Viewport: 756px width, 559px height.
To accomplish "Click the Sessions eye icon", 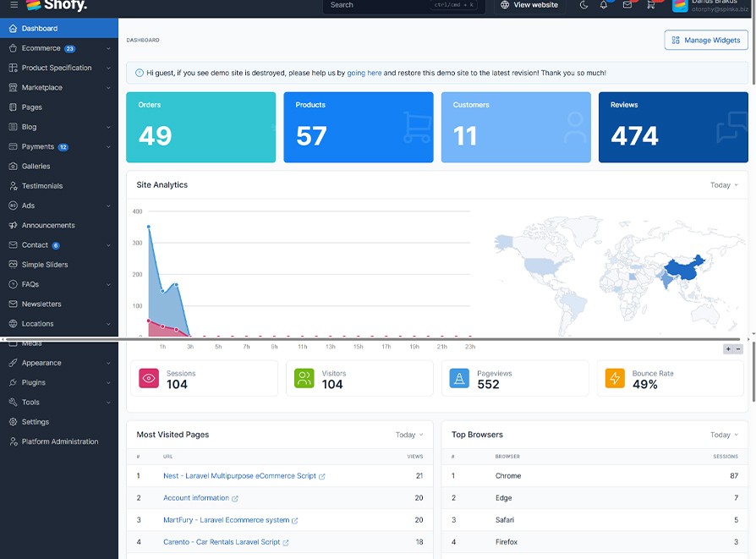I will click(149, 379).
